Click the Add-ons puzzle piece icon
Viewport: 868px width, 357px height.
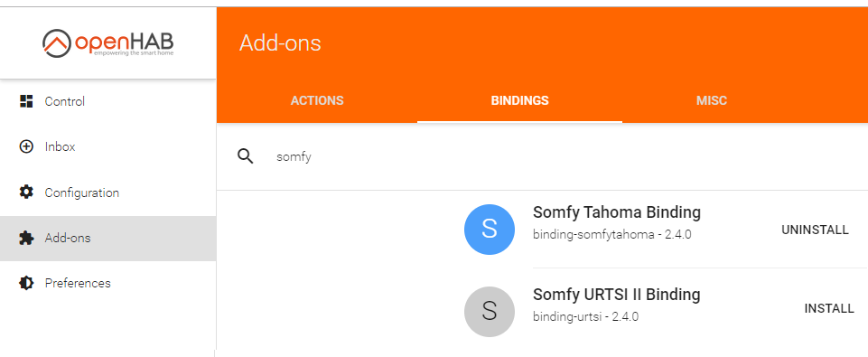26,238
